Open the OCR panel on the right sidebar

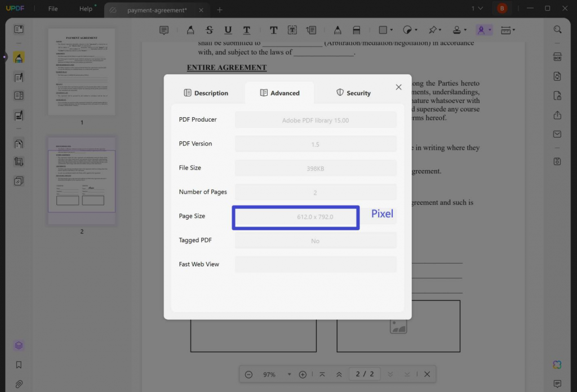[557, 56]
